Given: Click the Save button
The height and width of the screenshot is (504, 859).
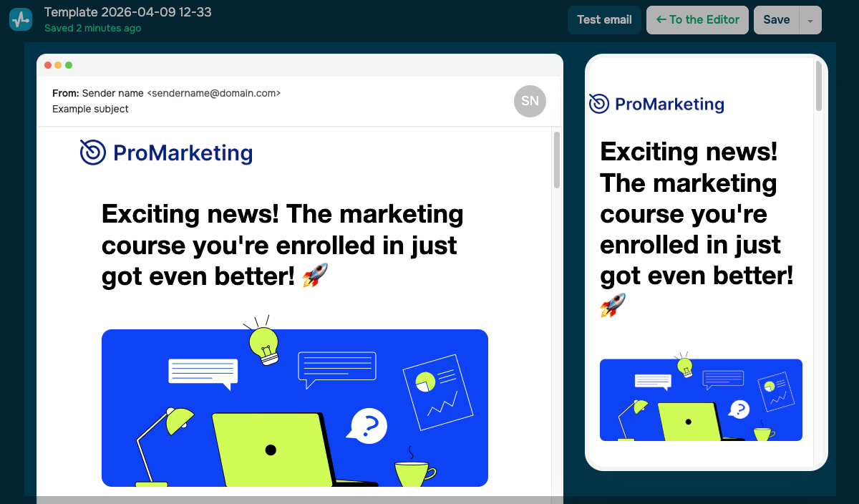Looking at the screenshot, I should coord(776,20).
